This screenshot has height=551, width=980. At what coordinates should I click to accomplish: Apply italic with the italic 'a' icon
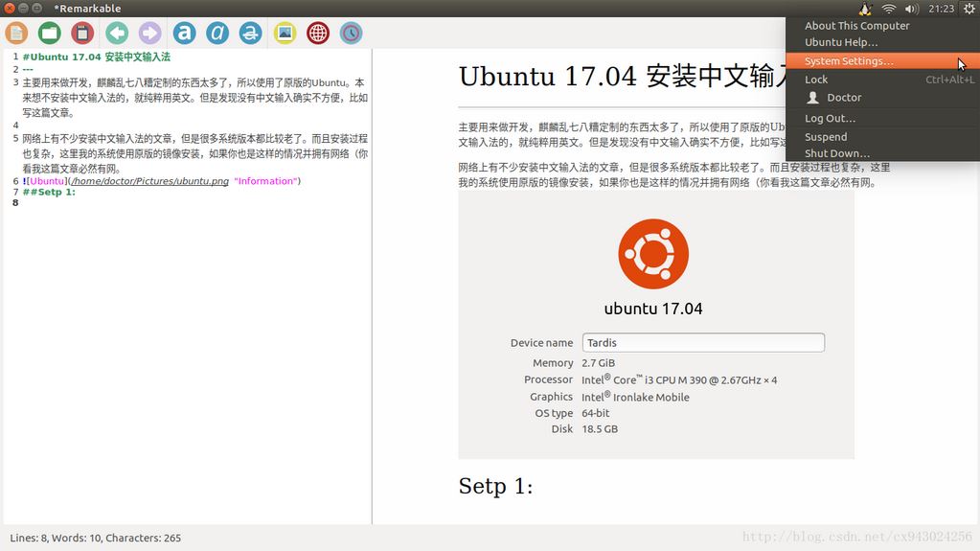coord(217,34)
